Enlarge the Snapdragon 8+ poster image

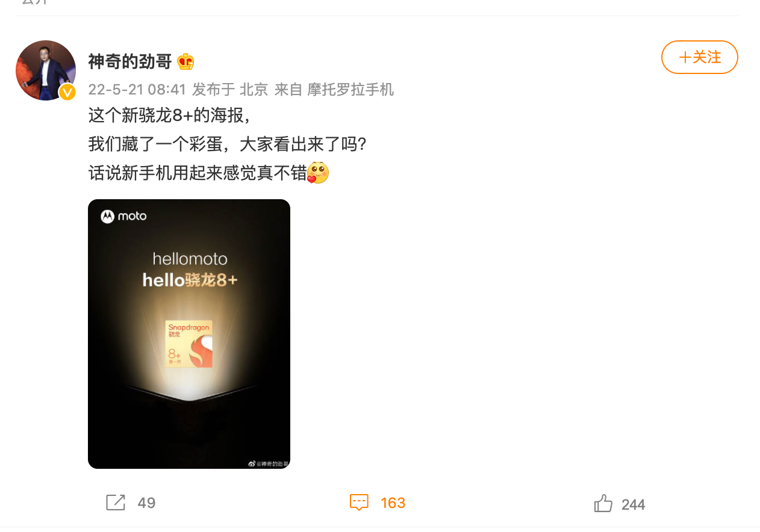[189, 334]
